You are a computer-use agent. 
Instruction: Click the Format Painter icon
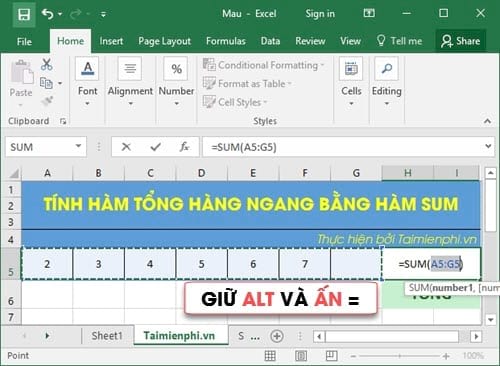click(x=47, y=101)
